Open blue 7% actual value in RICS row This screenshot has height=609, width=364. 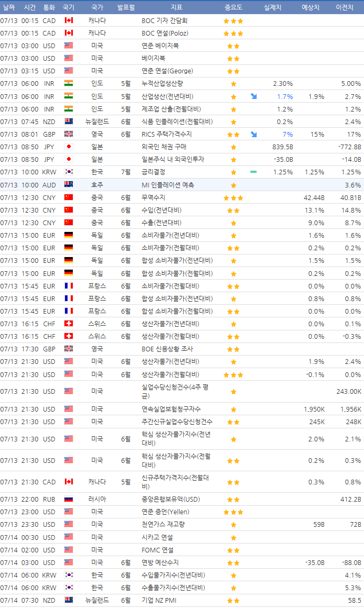pyautogui.click(x=288, y=135)
